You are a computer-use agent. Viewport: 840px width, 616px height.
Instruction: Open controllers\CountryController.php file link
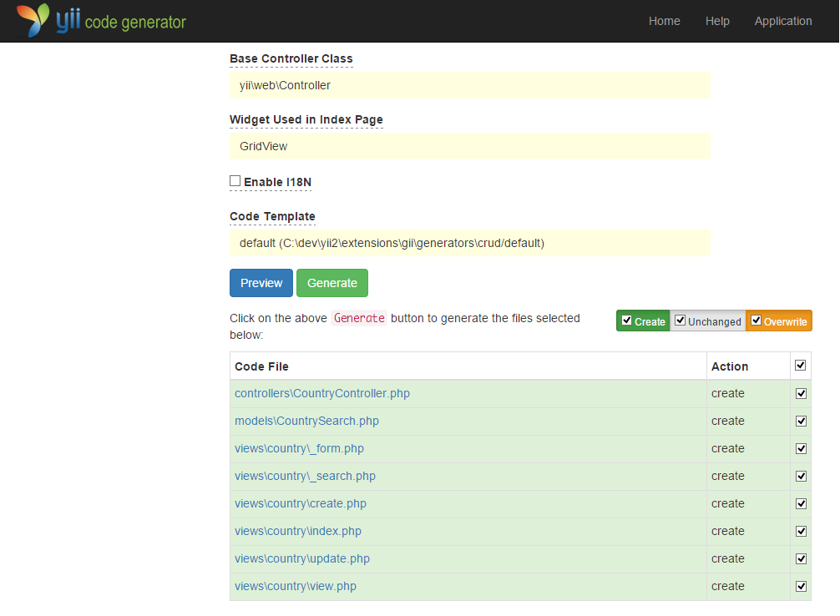(x=322, y=393)
